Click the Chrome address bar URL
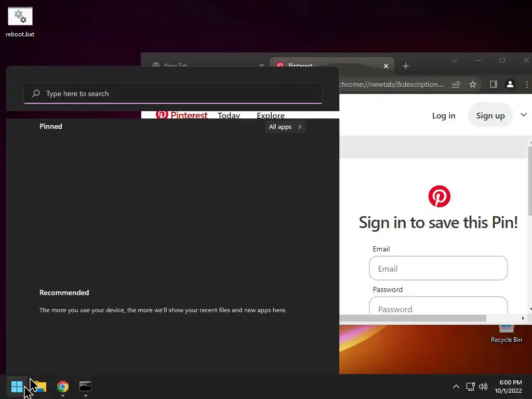The image size is (532, 399). tap(391, 84)
